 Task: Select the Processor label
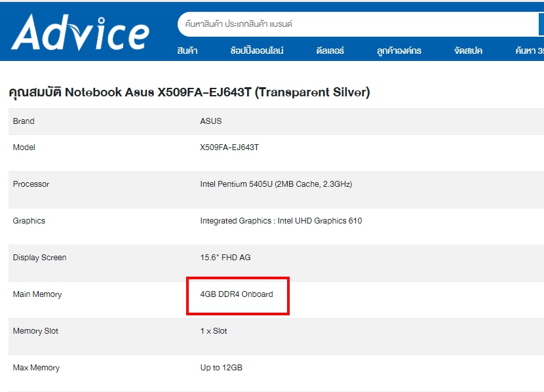[x=31, y=184]
